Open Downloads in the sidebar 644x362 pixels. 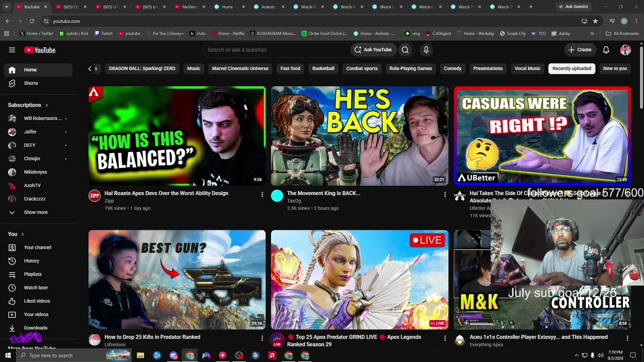pyautogui.click(x=39, y=328)
